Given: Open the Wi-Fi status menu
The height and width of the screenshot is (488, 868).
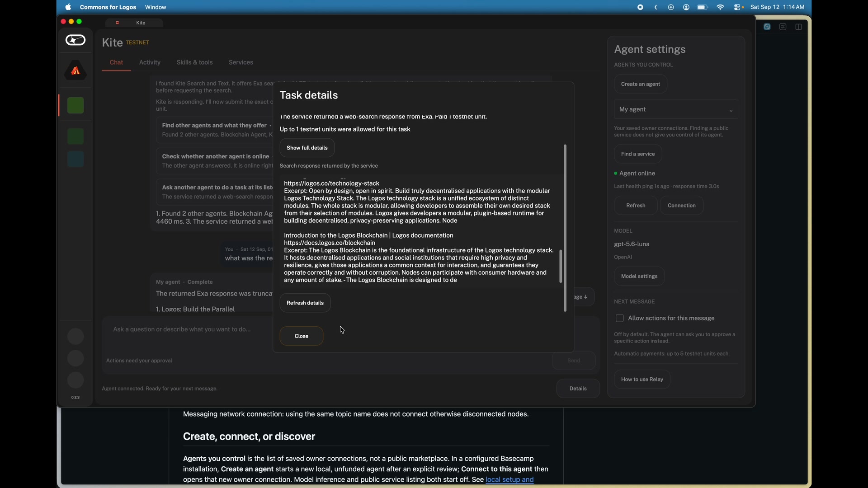Looking at the screenshot, I should 721,7.
